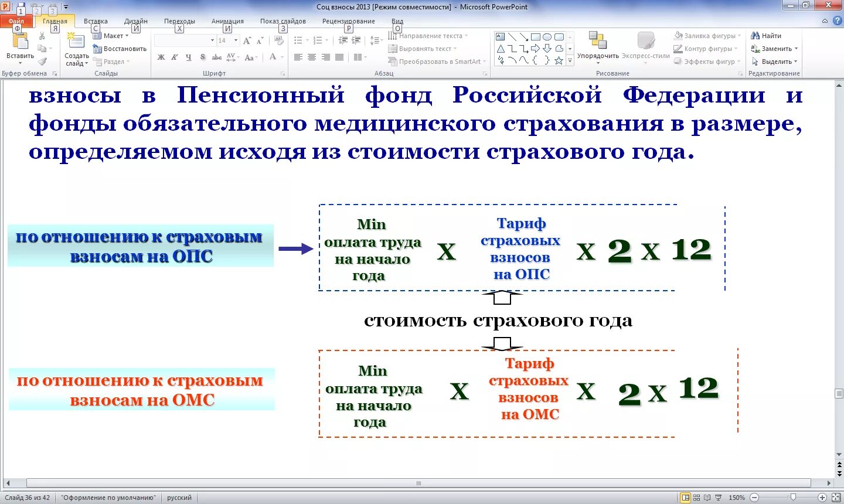Open the Заменить dropdown
The width and height of the screenshot is (844, 504).
pos(774,49)
